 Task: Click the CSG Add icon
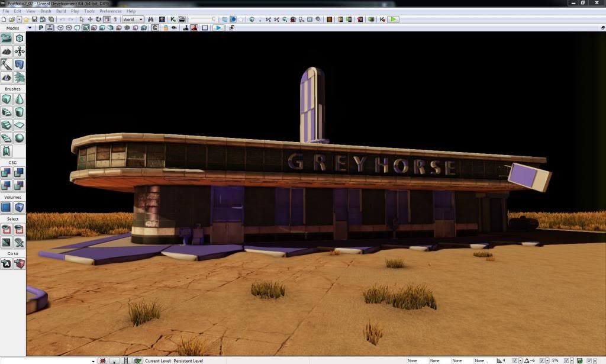[x=7, y=172]
